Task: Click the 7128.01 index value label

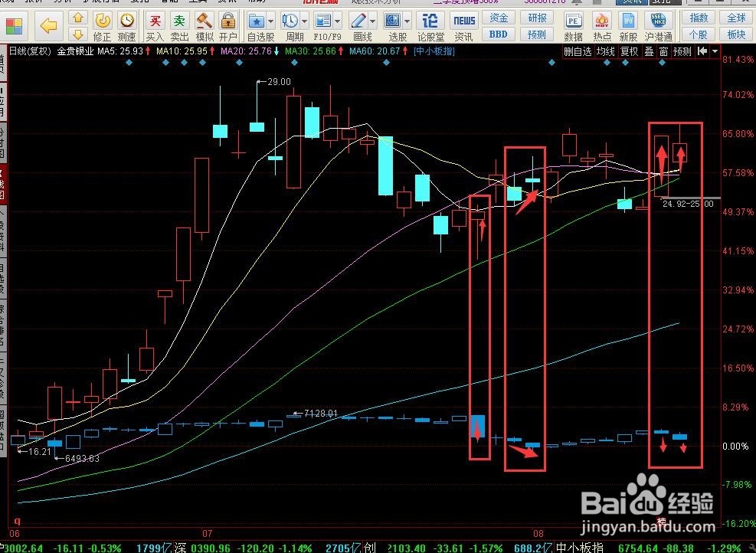Action: pos(321,413)
